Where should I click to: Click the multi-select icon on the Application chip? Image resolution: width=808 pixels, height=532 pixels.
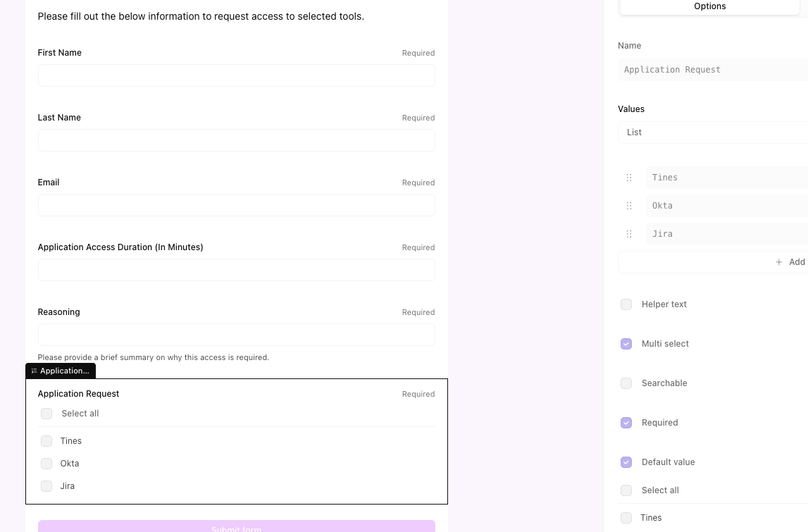pyautogui.click(x=34, y=371)
